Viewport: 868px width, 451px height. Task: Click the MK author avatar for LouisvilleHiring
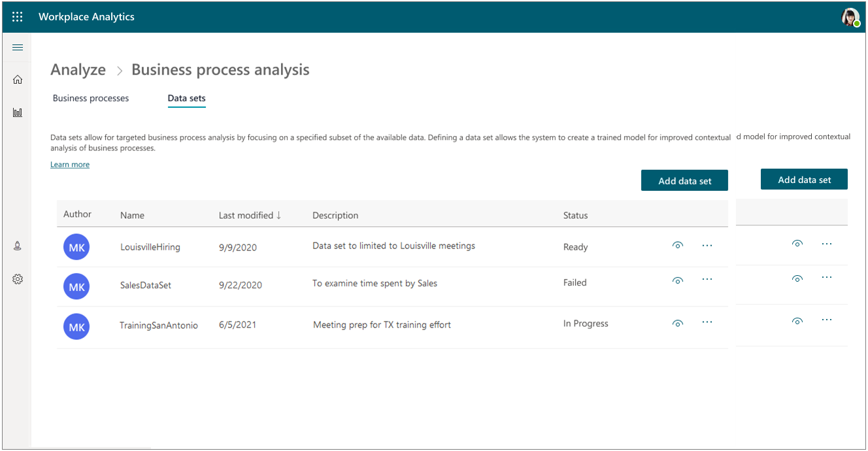click(x=76, y=247)
